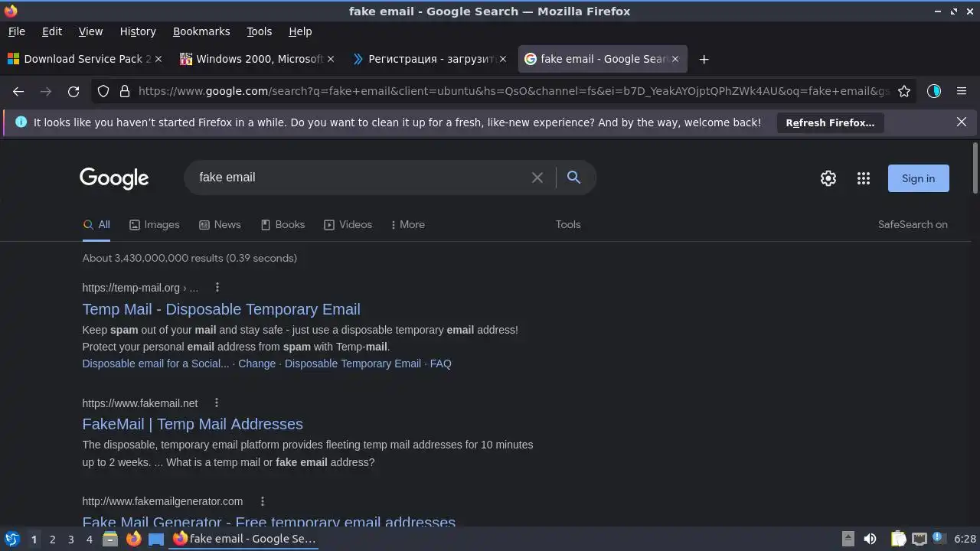Close the Windows 2000, Microsoft tab
The image size is (980, 551).
point(331,59)
